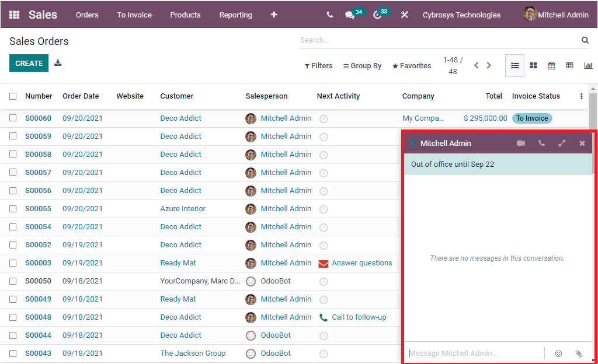Open the Graph view

pyautogui.click(x=588, y=65)
